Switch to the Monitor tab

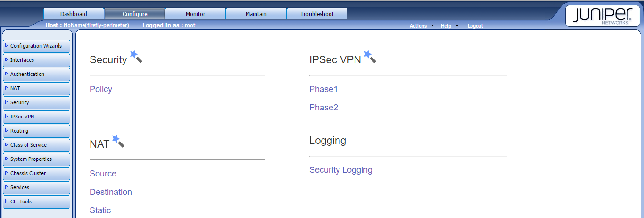coord(195,14)
